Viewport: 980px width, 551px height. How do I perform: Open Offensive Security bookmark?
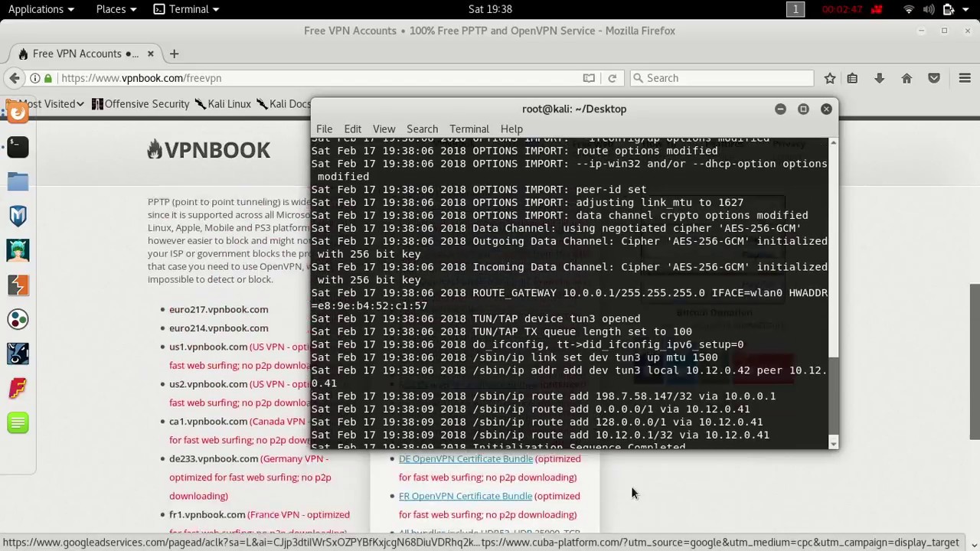(x=141, y=104)
